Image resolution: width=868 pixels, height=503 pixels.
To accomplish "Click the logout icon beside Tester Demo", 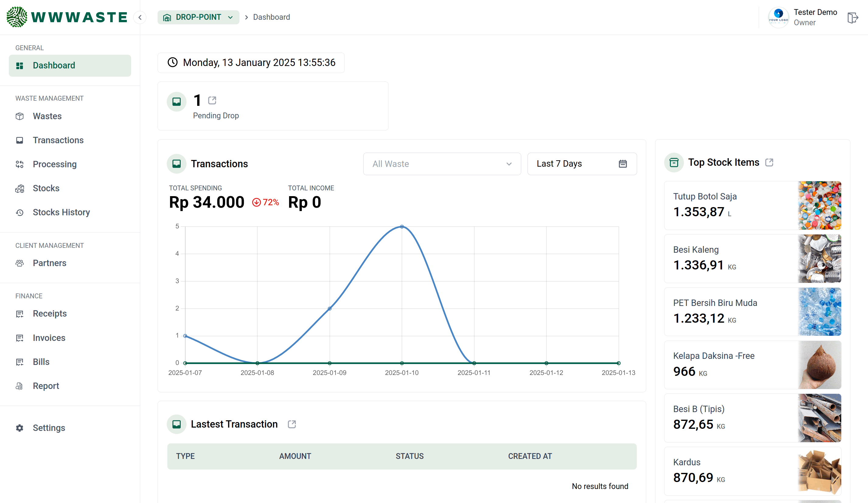I will point(852,18).
